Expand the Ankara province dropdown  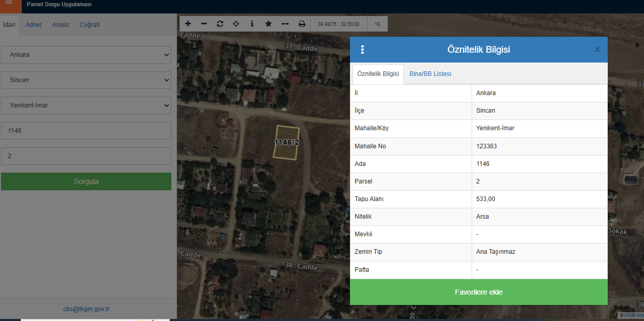[86, 55]
